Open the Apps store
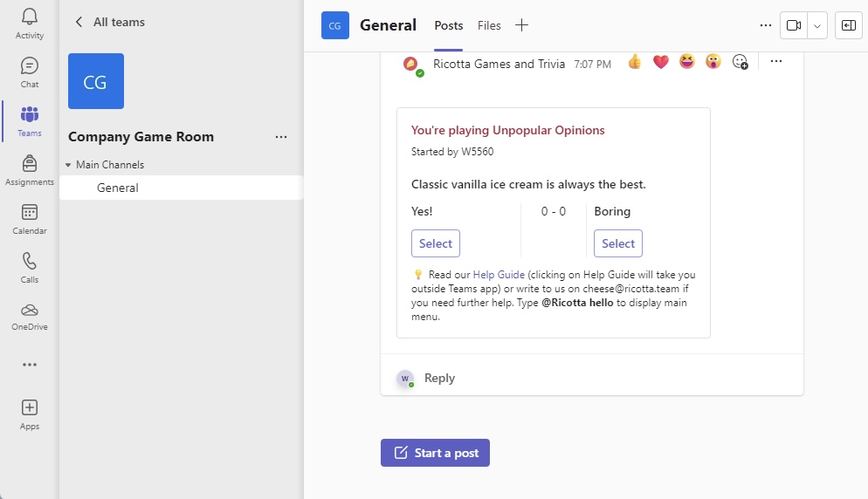The height and width of the screenshot is (499, 868). 30,415
